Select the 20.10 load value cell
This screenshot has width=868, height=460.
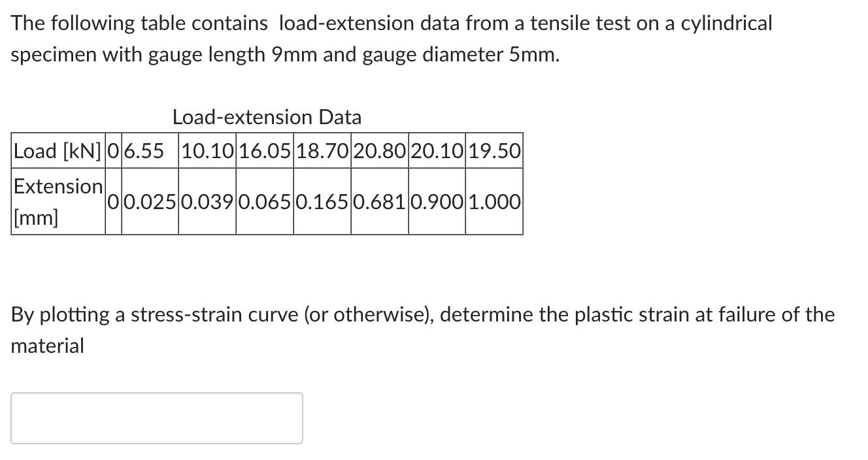(x=436, y=151)
